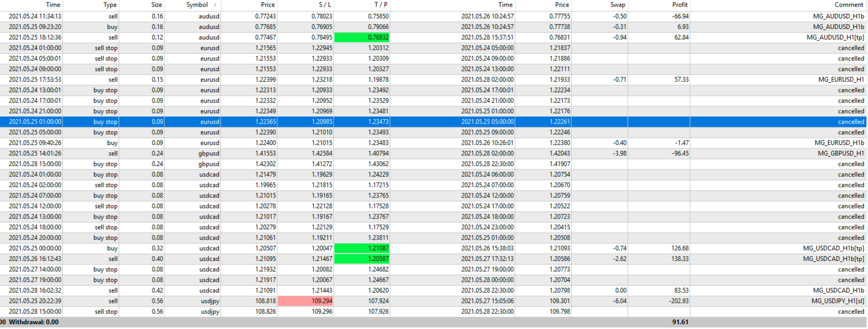Click the swap value -0.94
Image resolution: width=868 pixels, height=329 pixels.
click(619, 37)
